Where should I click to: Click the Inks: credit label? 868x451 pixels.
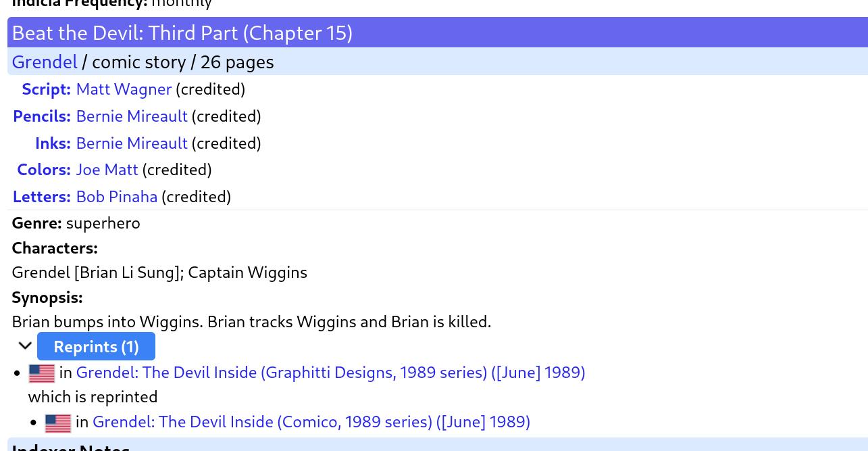[x=53, y=143]
